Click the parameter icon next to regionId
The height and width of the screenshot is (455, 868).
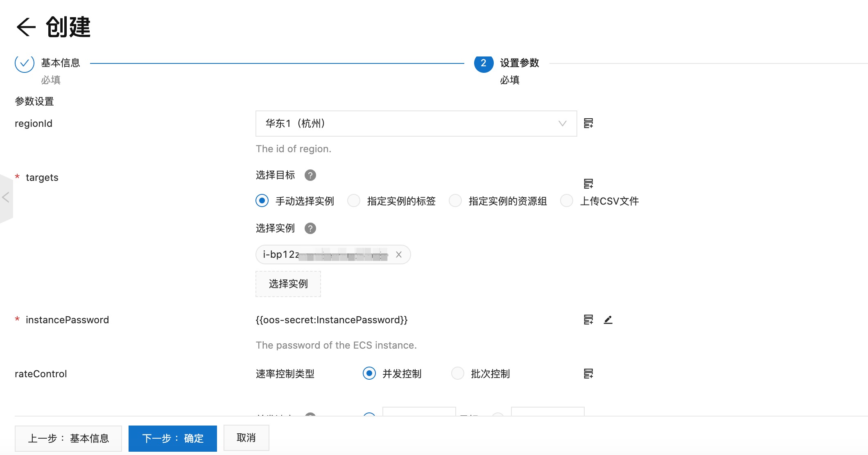tap(588, 123)
